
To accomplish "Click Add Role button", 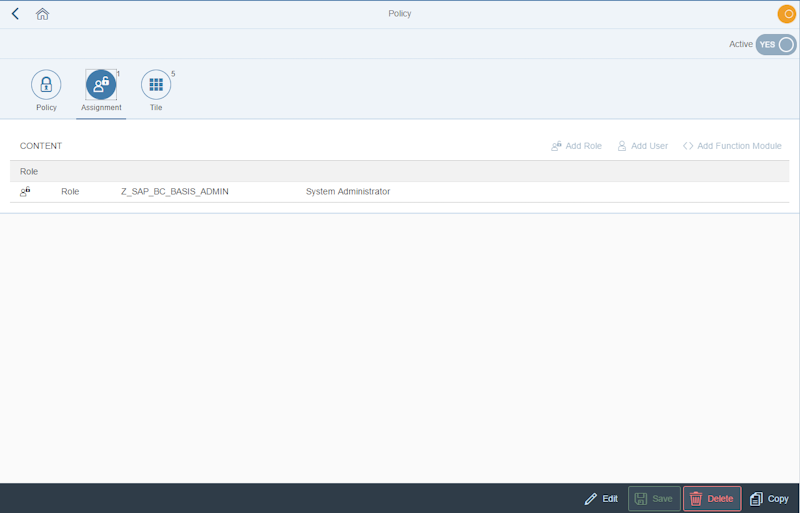I will tap(577, 146).
